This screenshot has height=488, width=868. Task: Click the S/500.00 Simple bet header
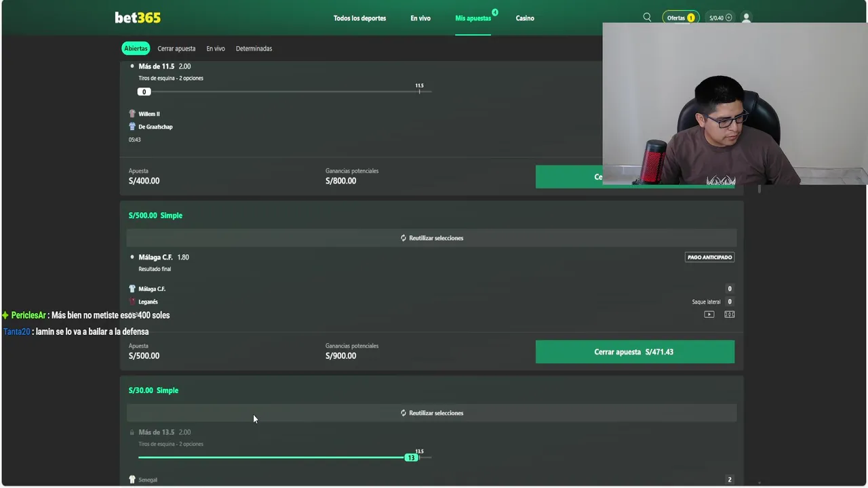(x=155, y=216)
